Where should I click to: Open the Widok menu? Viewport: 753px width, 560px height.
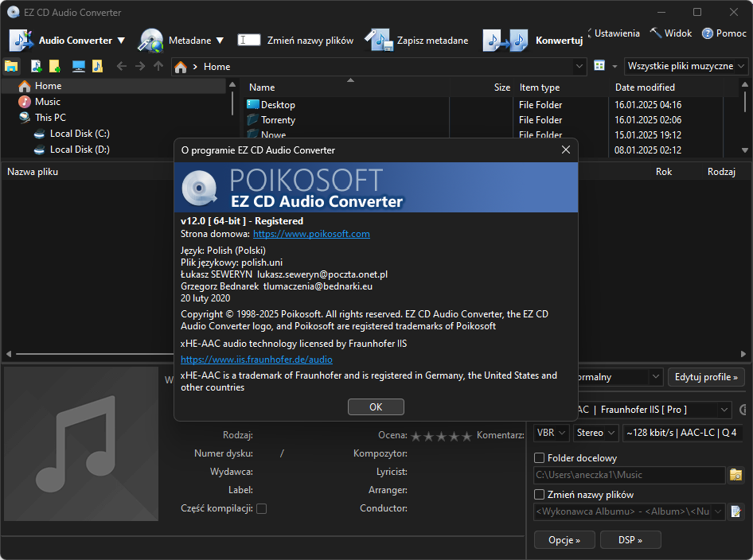pyautogui.click(x=671, y=33)
